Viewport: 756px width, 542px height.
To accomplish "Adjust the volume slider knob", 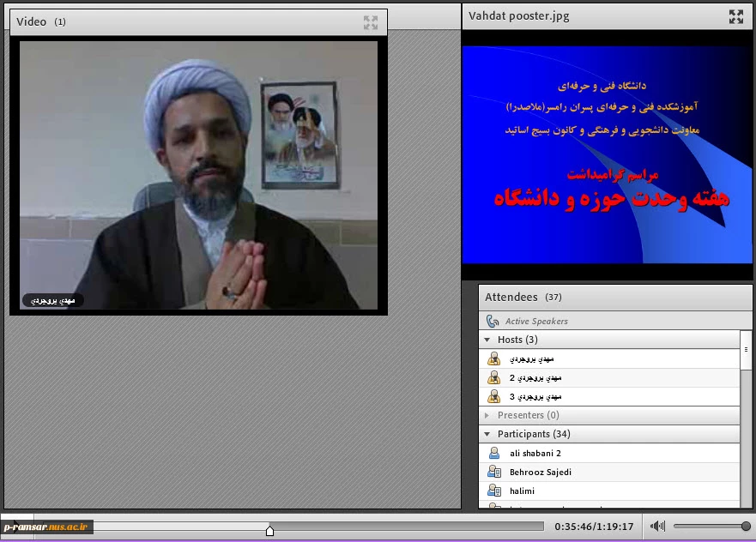I will coord(746,526).
